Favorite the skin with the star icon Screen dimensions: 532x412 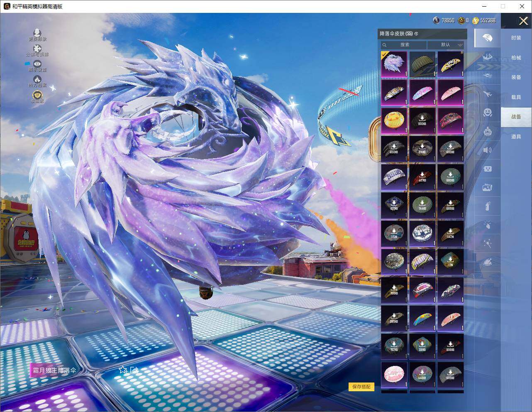pyautogui.click(x=123, y=370)
